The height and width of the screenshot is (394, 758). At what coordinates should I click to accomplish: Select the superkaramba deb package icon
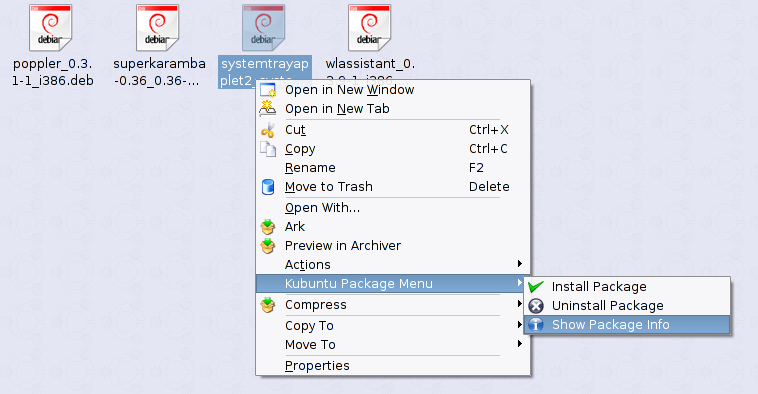tap(157, 28)
